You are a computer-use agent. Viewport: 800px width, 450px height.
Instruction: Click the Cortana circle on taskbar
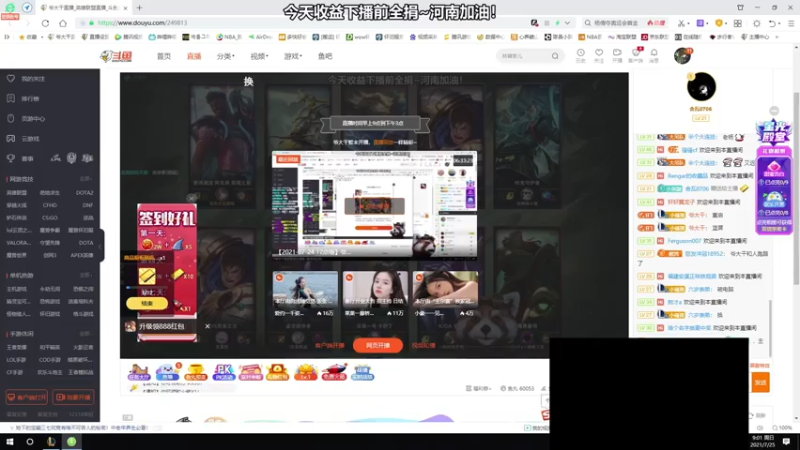click(x=30, y=442)
